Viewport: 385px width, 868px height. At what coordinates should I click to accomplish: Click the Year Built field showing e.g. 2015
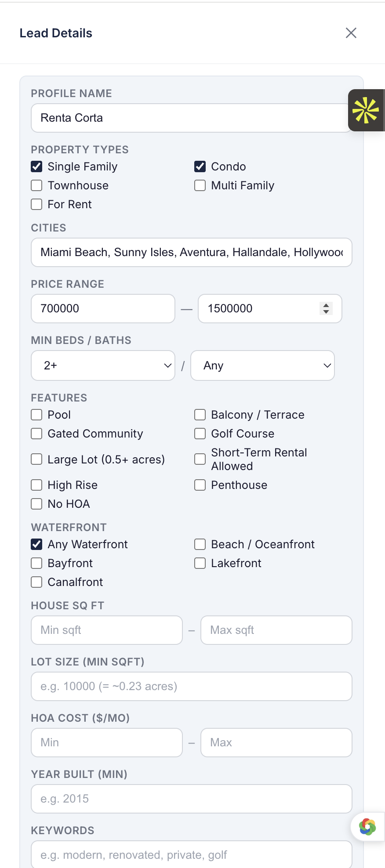point(191,799)
